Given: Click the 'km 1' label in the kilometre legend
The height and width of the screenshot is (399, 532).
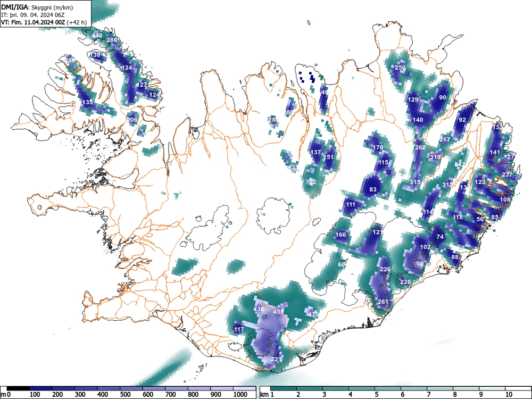Looking at the screenshot, I should [268, 394].
